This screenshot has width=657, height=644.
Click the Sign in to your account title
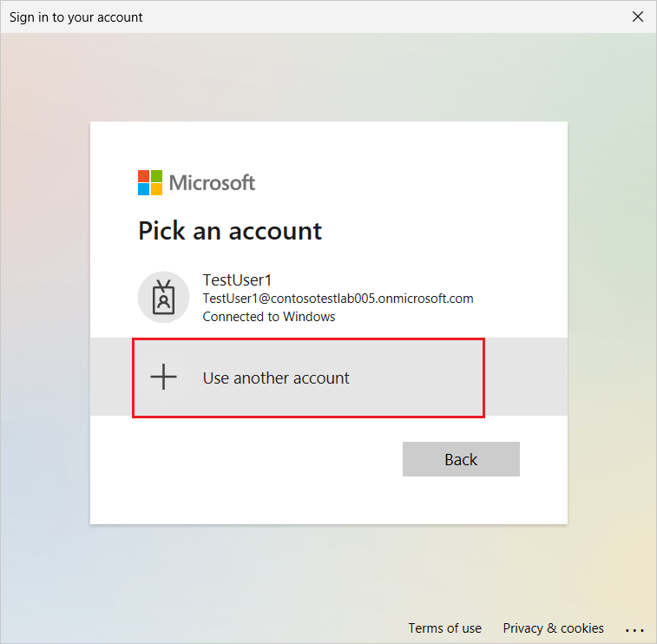pos(76,17)
